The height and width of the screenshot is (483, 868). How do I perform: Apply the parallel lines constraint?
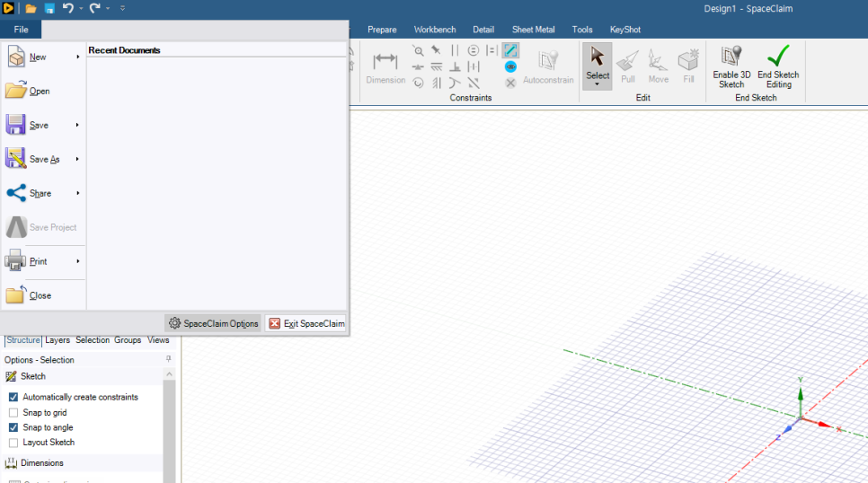coord(455,50)
